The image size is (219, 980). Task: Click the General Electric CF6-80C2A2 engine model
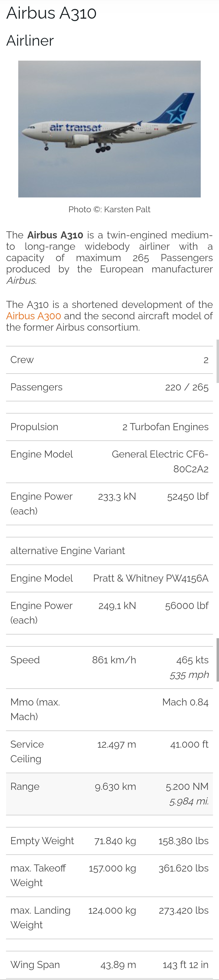click(160, 461)
